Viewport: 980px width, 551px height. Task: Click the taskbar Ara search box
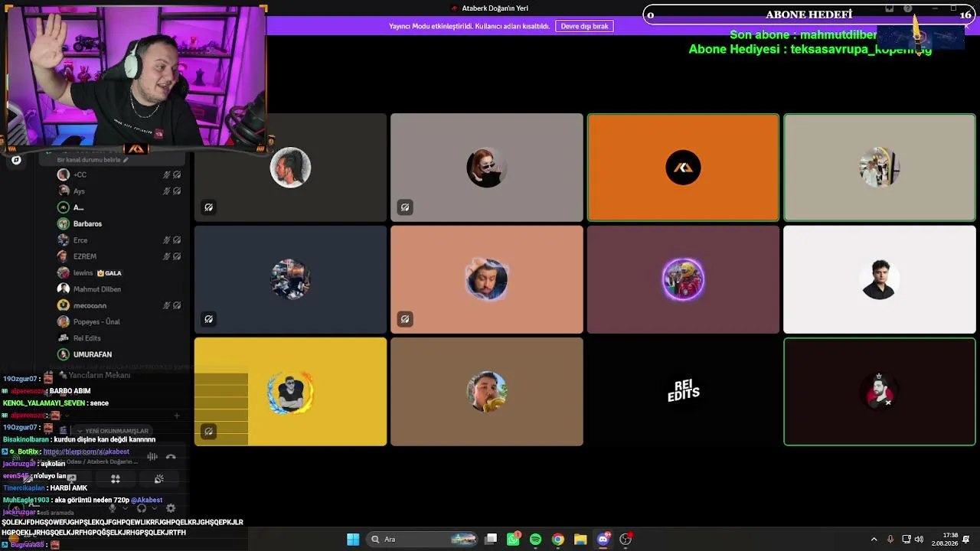click(x=421, y=540)
